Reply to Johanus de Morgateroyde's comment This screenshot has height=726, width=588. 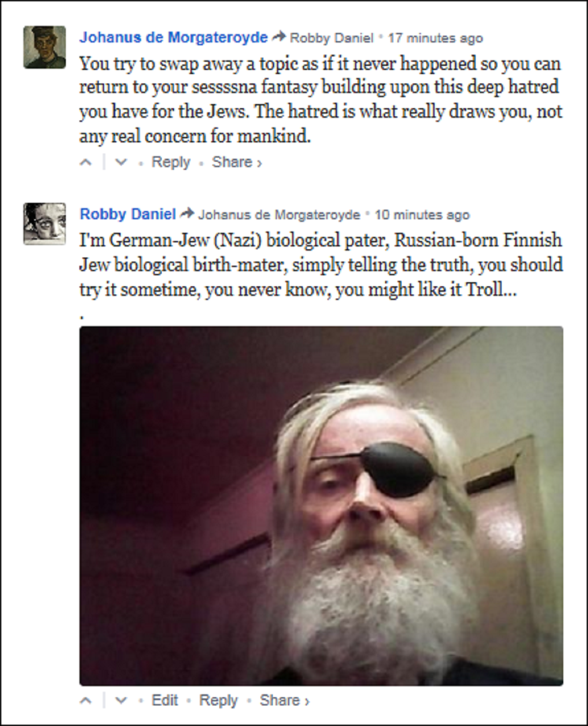[171, 162]
